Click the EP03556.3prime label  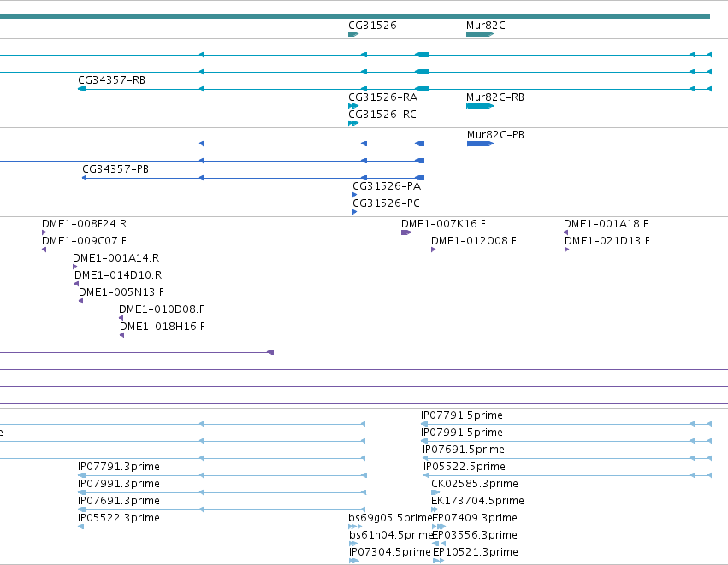[x=475, y=536]
